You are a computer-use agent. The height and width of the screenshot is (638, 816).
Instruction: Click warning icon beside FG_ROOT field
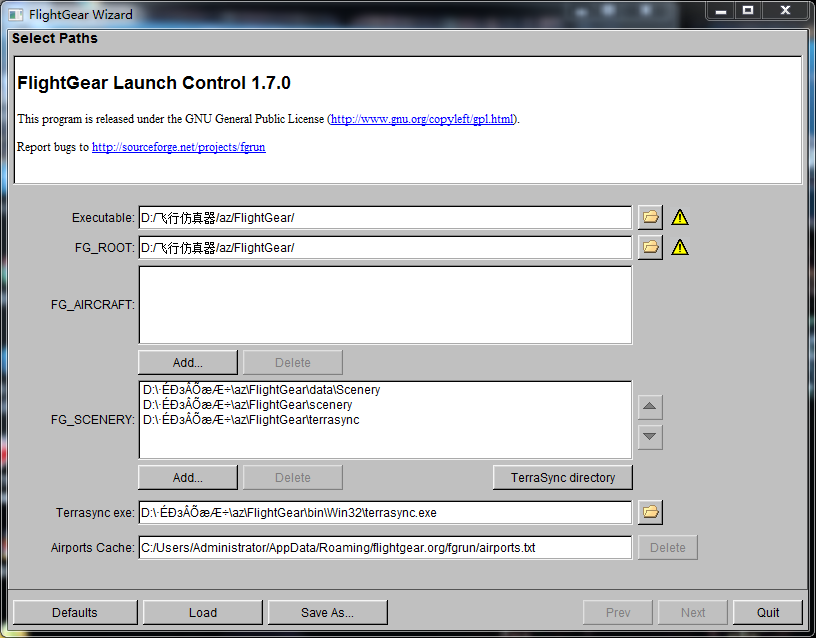pos(680,247)
